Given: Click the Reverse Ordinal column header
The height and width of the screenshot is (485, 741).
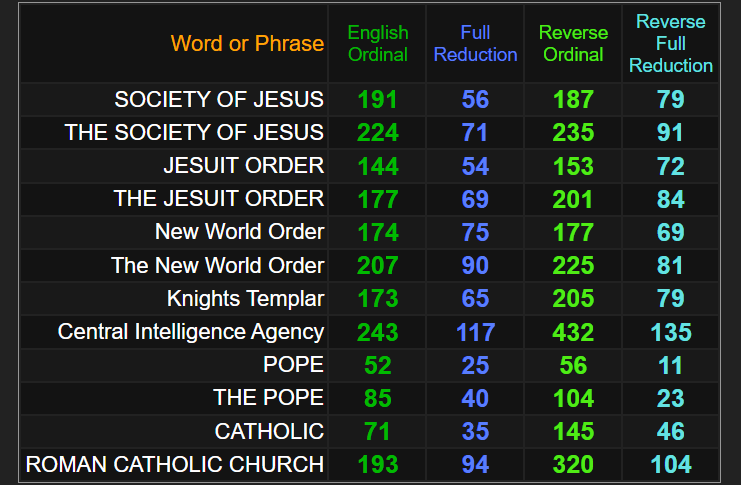Looking at the screenshot, I should (573, 44).
